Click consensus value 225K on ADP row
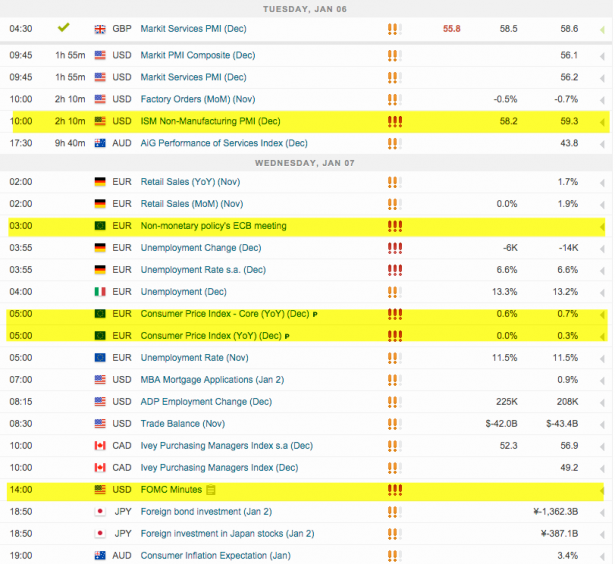 (x=507, y=402)
